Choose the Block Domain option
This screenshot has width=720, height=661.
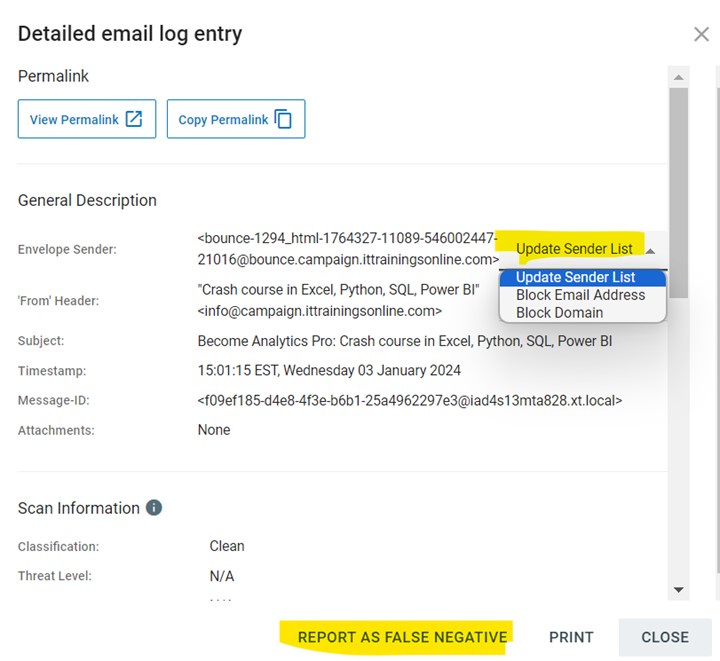tap(559, 312)
